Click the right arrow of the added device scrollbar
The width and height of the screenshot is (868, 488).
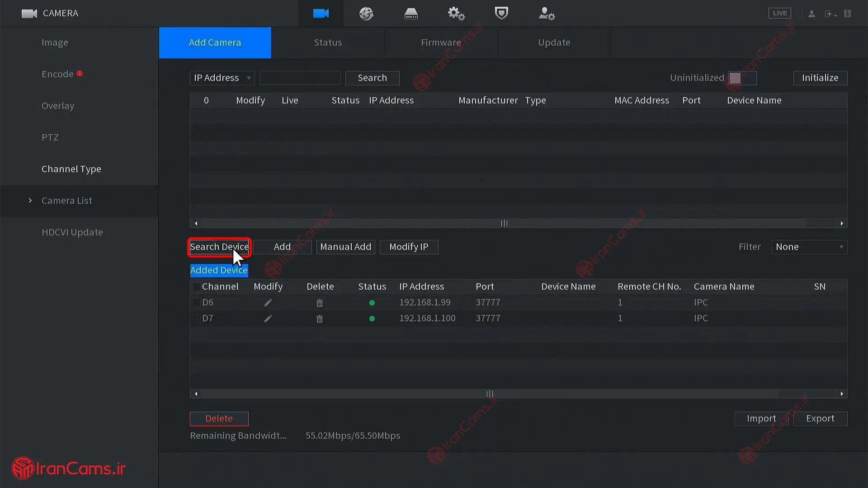click(842, 394)
